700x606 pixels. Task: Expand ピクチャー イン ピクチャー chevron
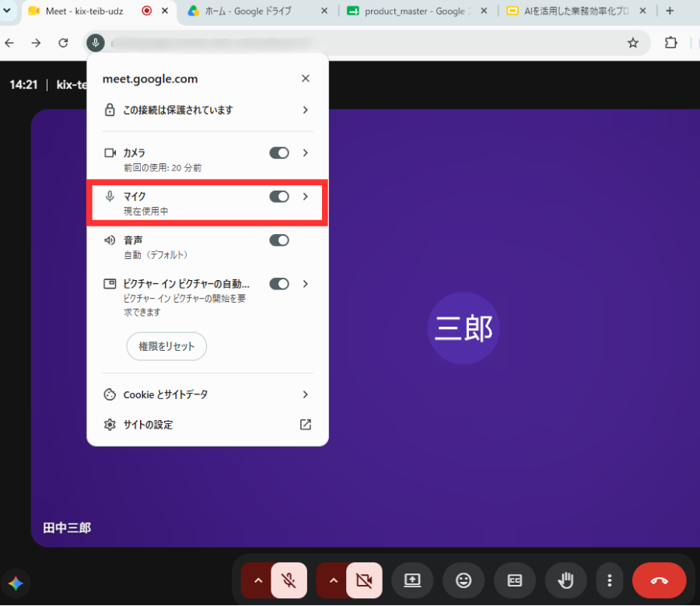pos(306,284)
